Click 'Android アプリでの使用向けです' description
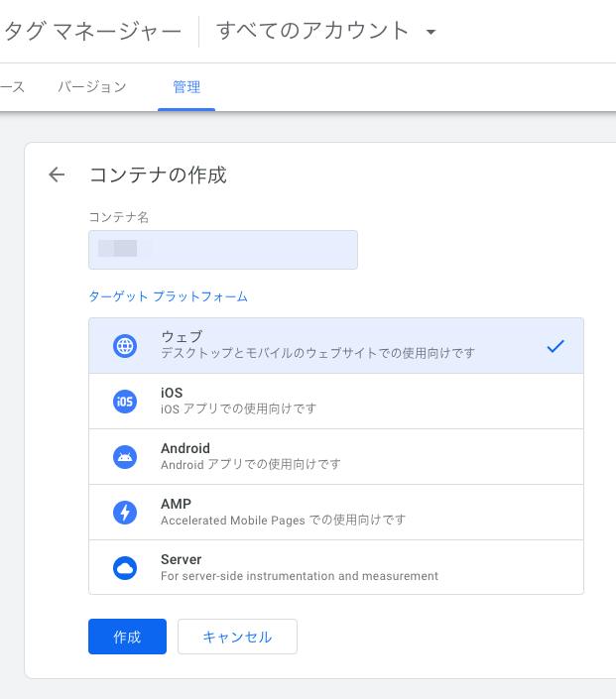Screen dimensions: 616x699 click(x=251, y=465)
